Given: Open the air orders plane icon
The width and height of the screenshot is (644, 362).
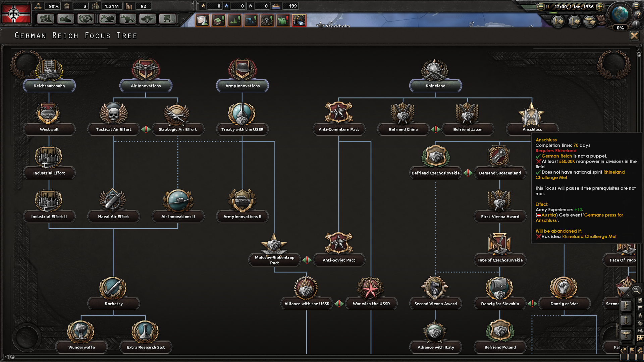Looking at the screenshot, I should click(590, 21).
